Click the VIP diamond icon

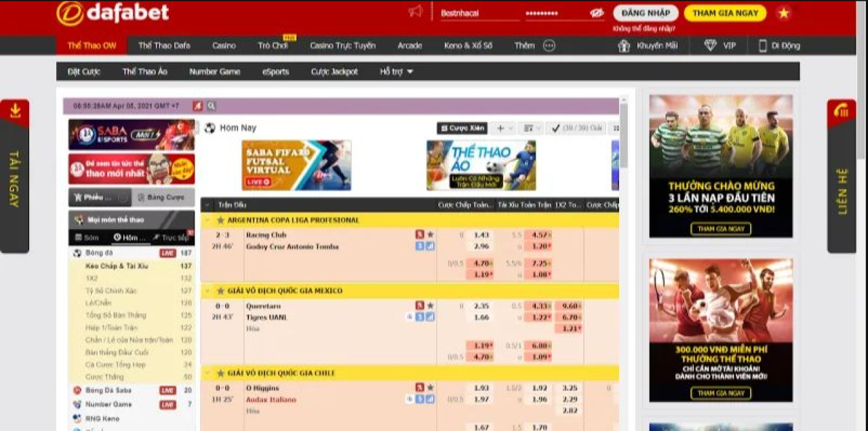pyautogui.click(x=710, y=46)
